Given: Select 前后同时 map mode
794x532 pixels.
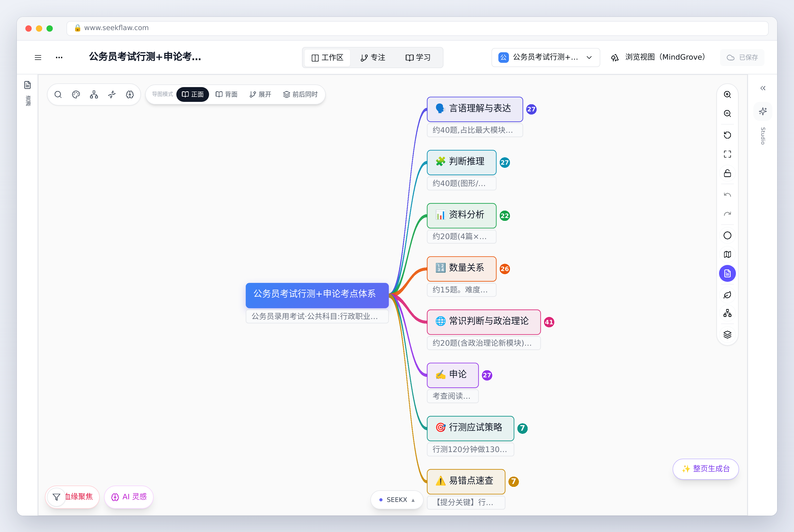Looking at the screenshot, I should click(x=300, y=94).
